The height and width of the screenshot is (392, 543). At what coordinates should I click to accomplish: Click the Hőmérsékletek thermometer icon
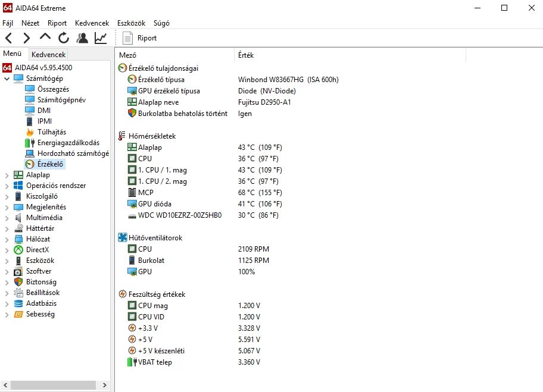coord(121,136)
